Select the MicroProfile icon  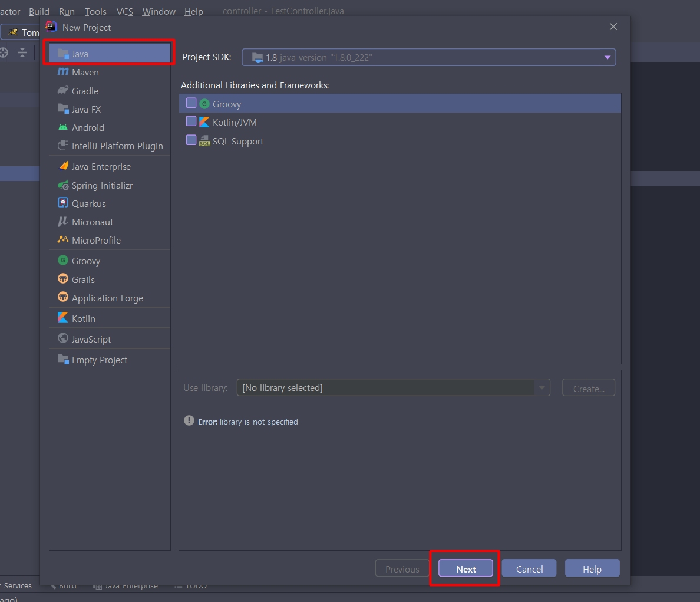(x=63, y=240)
